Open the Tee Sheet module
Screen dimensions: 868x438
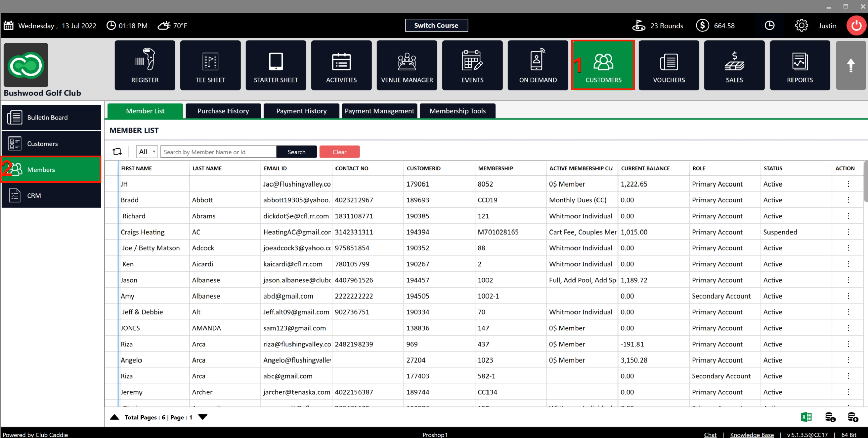click(210, 66)
